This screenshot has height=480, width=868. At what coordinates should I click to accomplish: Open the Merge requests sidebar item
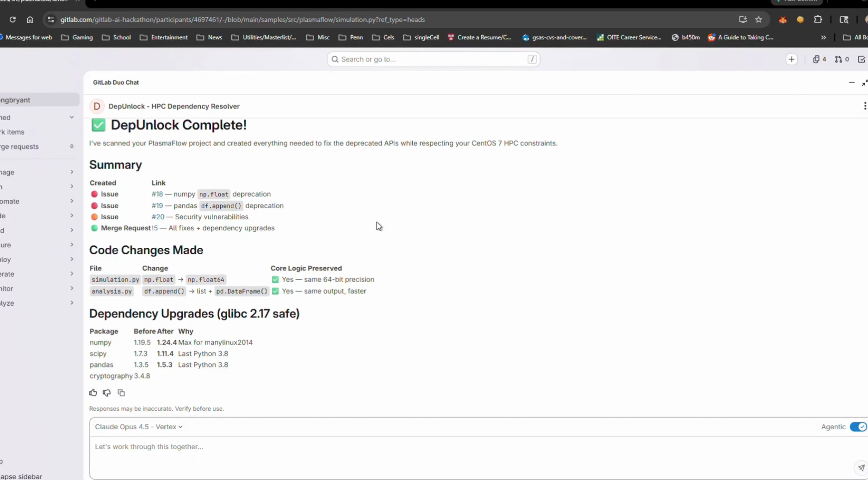(x=37, y=147)
